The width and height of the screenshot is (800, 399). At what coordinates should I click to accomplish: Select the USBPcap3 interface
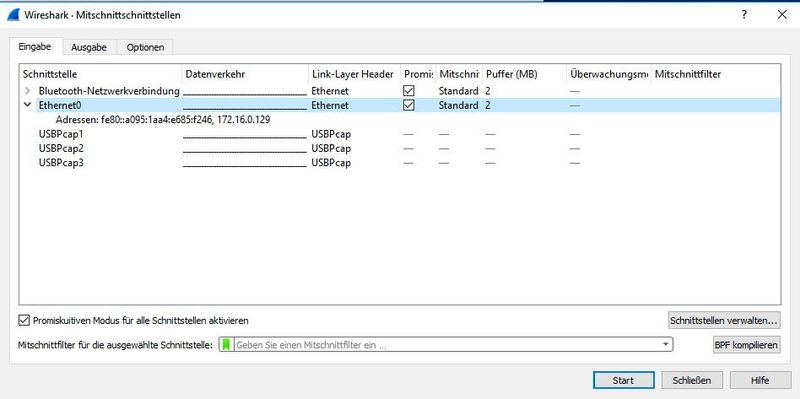point(61,163)
